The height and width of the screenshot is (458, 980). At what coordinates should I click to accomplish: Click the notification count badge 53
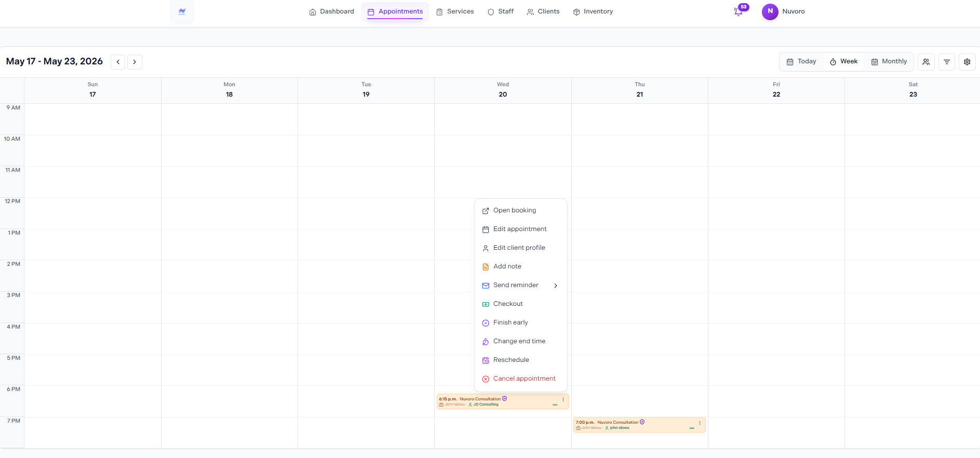[744, 7]
